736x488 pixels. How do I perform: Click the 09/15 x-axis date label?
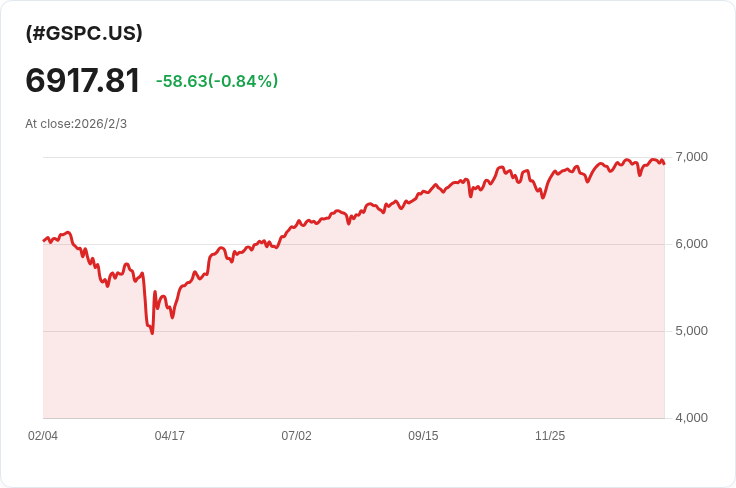tap(423, 436)
